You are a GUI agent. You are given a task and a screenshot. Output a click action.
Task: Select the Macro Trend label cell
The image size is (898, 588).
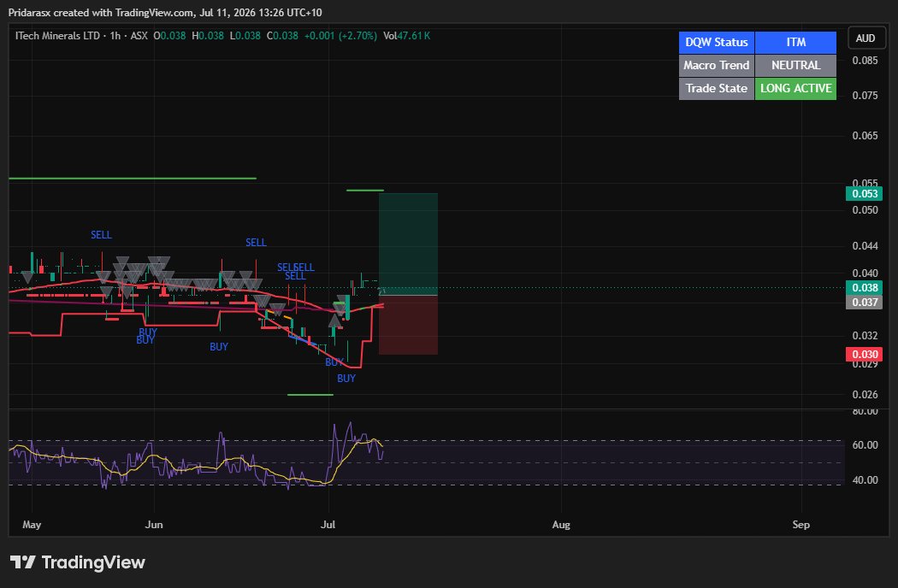point(717,65)
